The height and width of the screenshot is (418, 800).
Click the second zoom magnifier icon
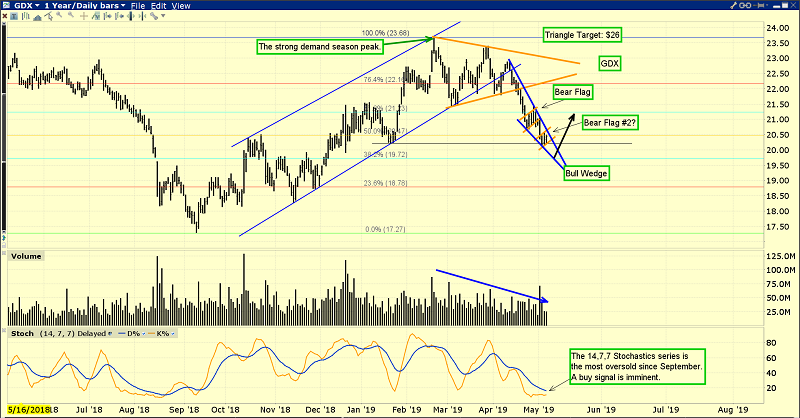(71, 15)
